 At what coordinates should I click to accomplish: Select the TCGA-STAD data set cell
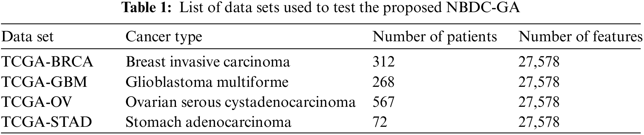[x=47, y=122]
